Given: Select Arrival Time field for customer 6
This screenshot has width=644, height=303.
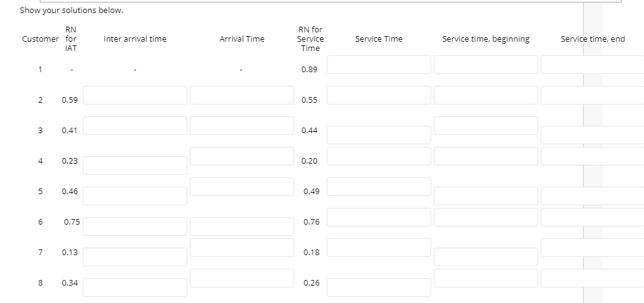Looking at the screenshot, I should click(241, 226).
